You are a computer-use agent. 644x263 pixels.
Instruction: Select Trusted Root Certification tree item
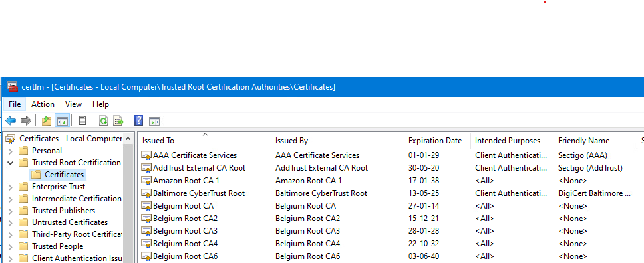click(77, 163)
